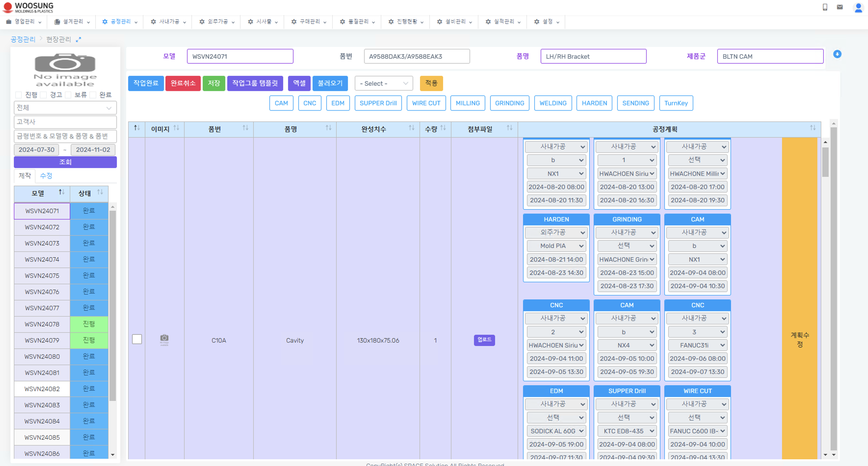
Task: Open the 공정관리 menu
Action: click(120, 22)
